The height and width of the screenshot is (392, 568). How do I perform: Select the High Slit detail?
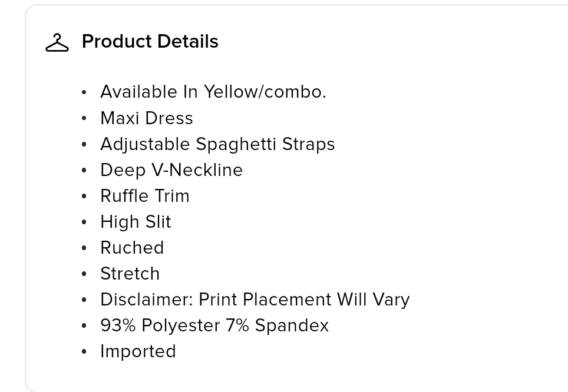pyautogui.click(x=136, y=221)
